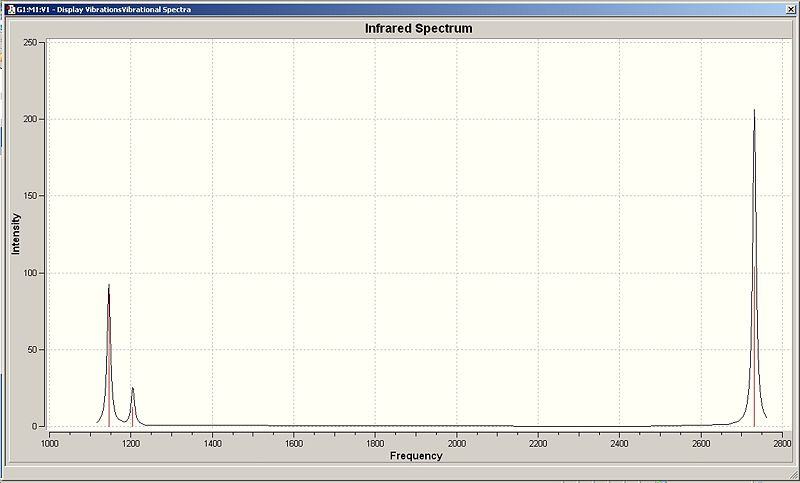
Task: Click the 2400 tick on frequency axis
Action: point(619,443)
